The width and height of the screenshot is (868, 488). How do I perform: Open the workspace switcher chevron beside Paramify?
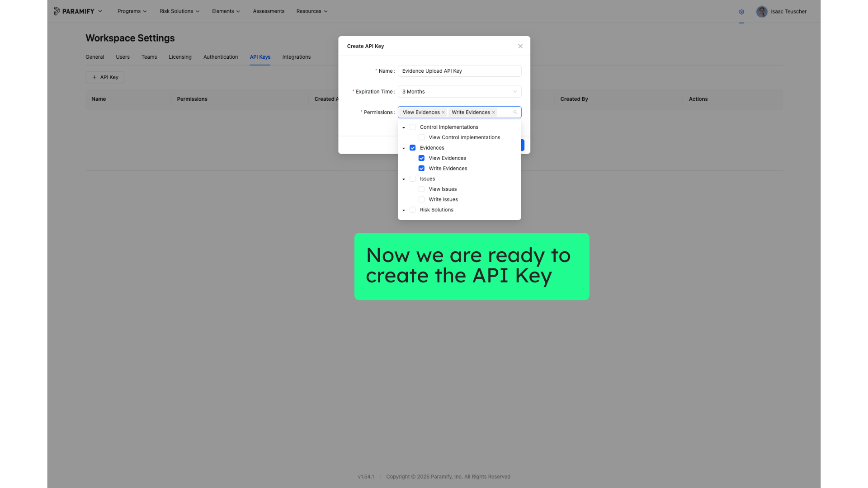[x=100, y=11]
